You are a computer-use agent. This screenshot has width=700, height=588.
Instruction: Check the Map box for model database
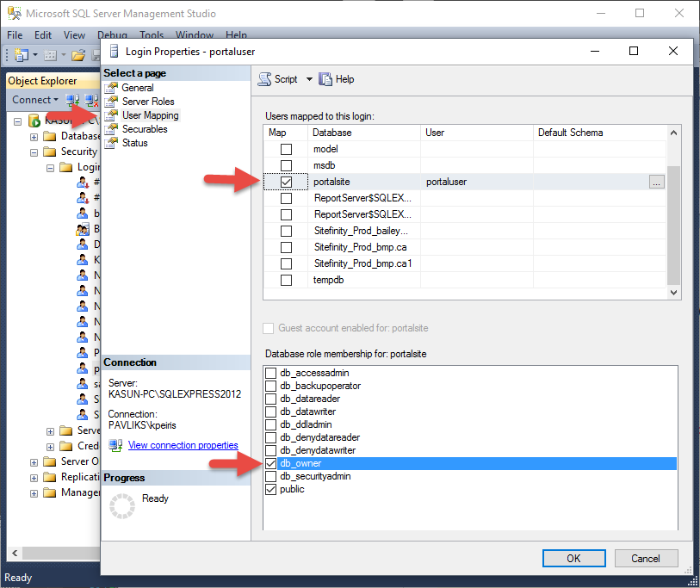(286, 149)
